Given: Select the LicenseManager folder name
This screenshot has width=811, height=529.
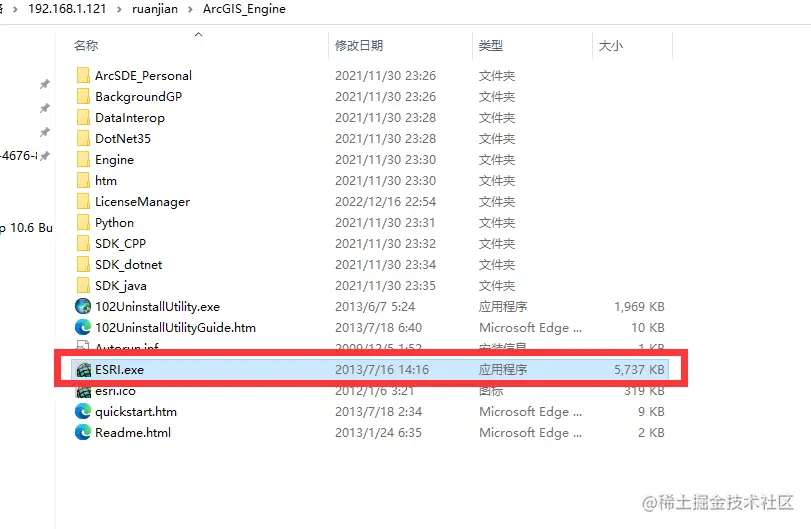Looking at the screenshot, I should 142,202.
